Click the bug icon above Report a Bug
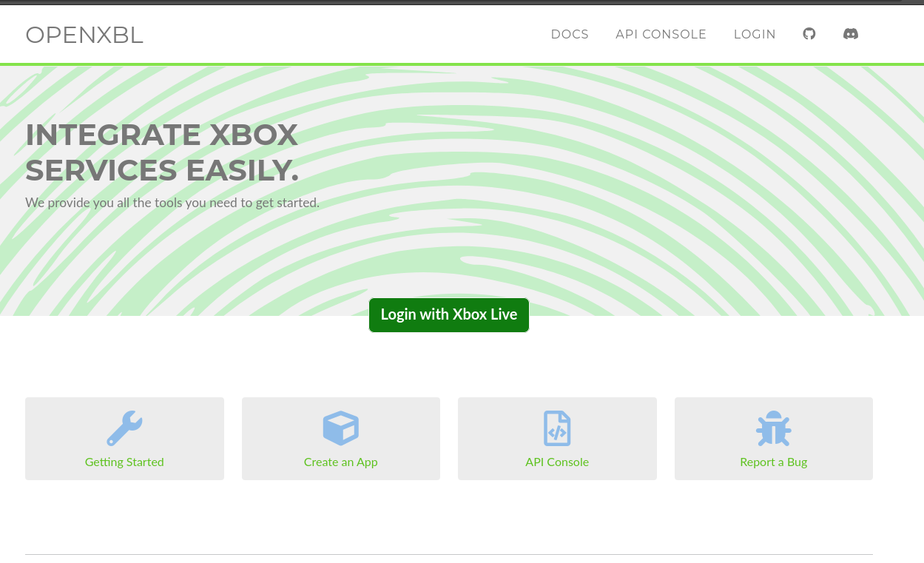Image resolution: width=924 pixels, height=563 pixels. pos(773,428)
